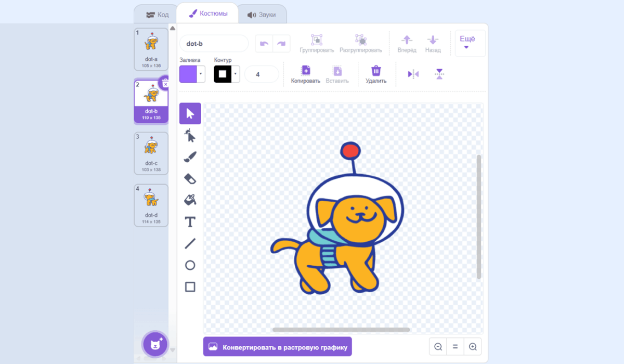This screenshot has height=364, width=624.
Task: Select the Brush tool
Action: pos(190,157)
